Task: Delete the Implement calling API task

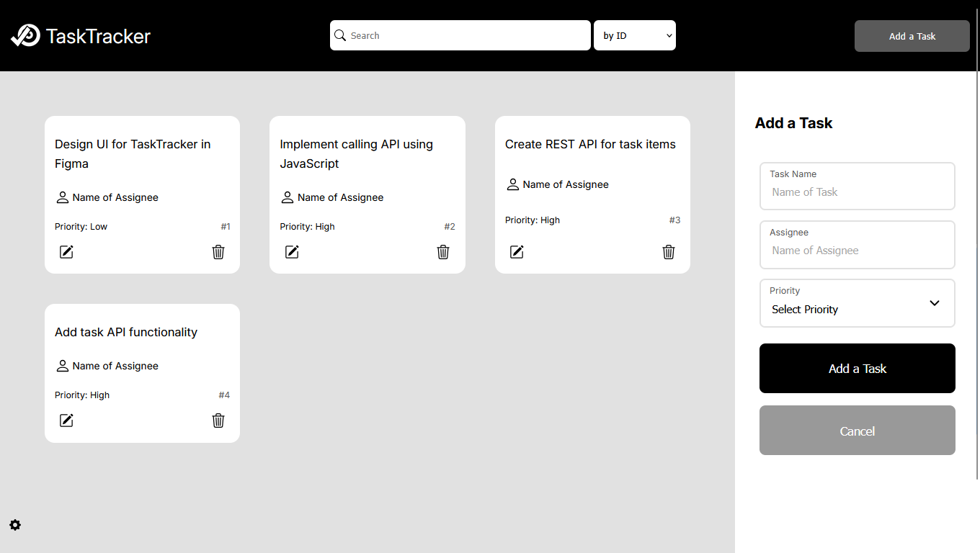Action: (x=443, y=252)
